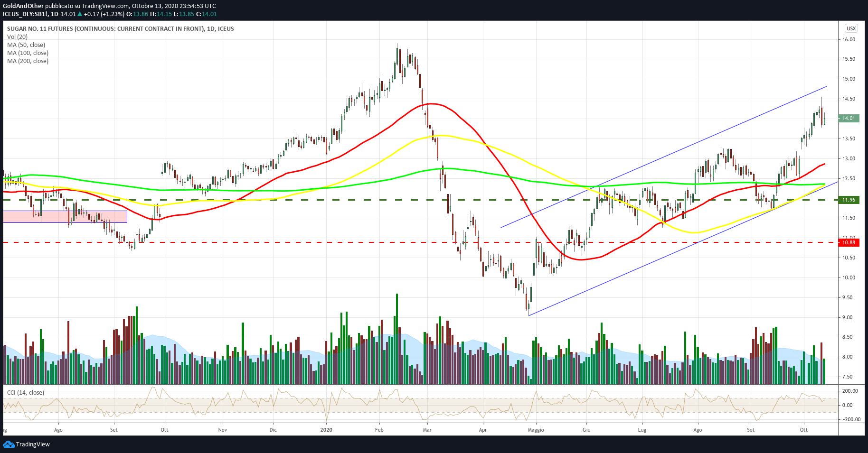Click the TradingView text beside the logo
The height and width of the screenshot is (453, 868).
(33, 444)
